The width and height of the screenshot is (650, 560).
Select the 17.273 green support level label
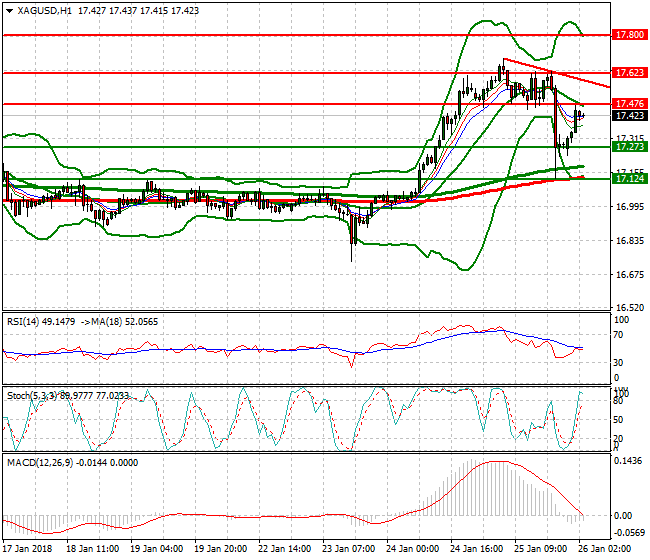pyautogui.click(x=628, y=146)
